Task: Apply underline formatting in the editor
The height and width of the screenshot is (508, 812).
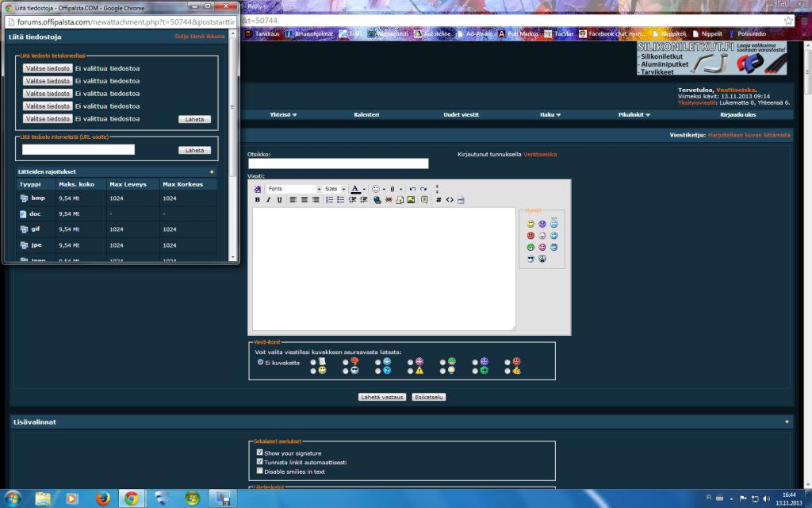Action: 279,200
